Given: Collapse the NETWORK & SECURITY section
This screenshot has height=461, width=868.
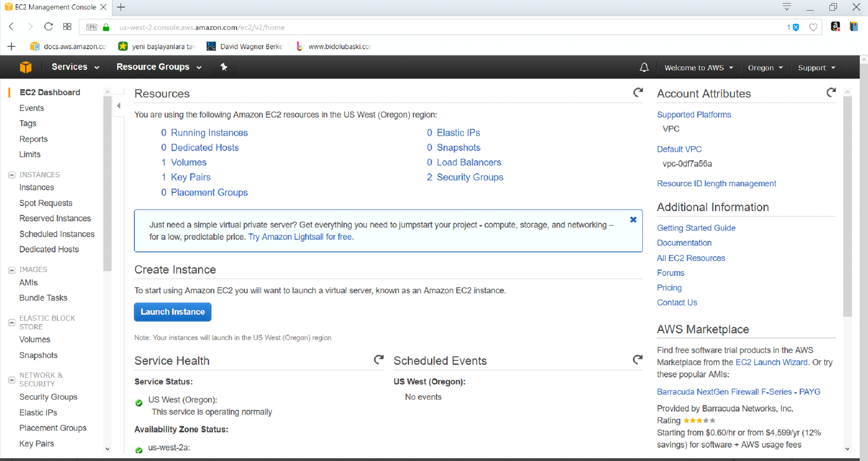Looking at the screenshot, I should click(12, 380).
